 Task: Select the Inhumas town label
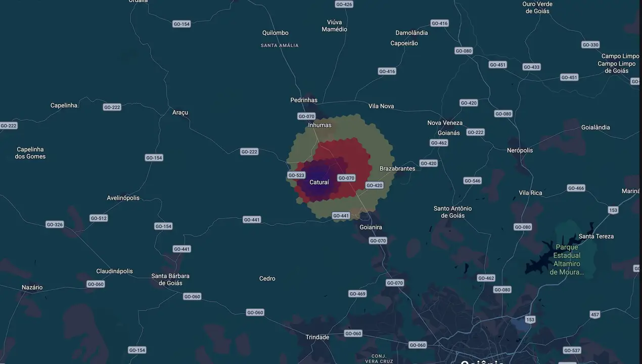319,125
